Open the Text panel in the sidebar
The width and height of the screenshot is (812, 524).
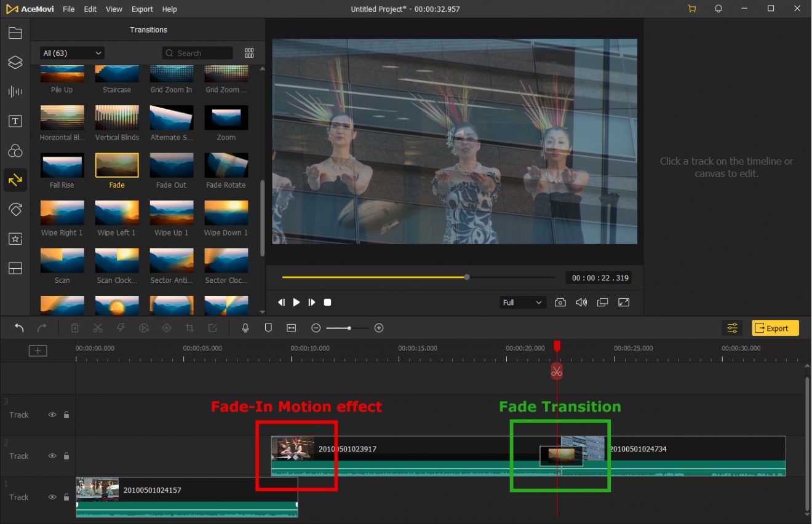15,121
